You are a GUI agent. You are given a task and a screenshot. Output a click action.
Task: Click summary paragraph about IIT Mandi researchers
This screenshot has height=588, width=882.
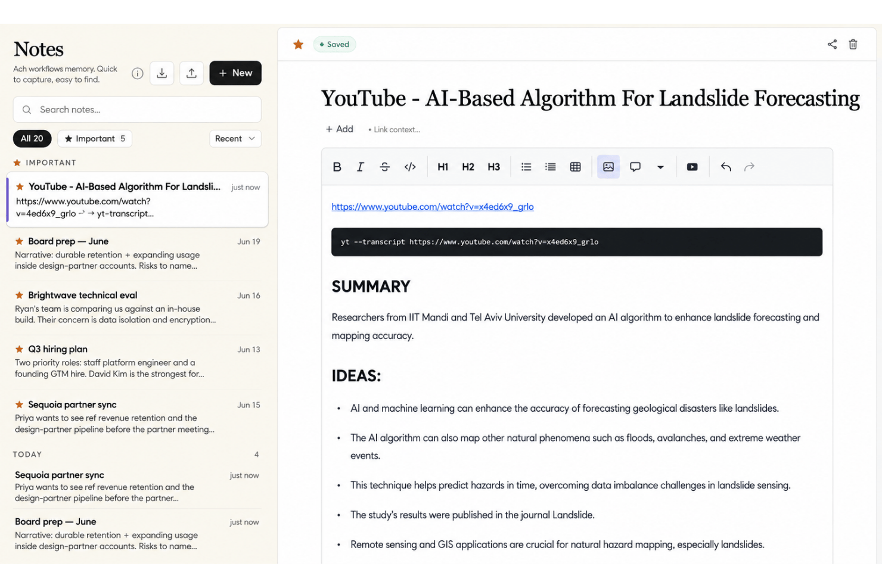point(576,326)
